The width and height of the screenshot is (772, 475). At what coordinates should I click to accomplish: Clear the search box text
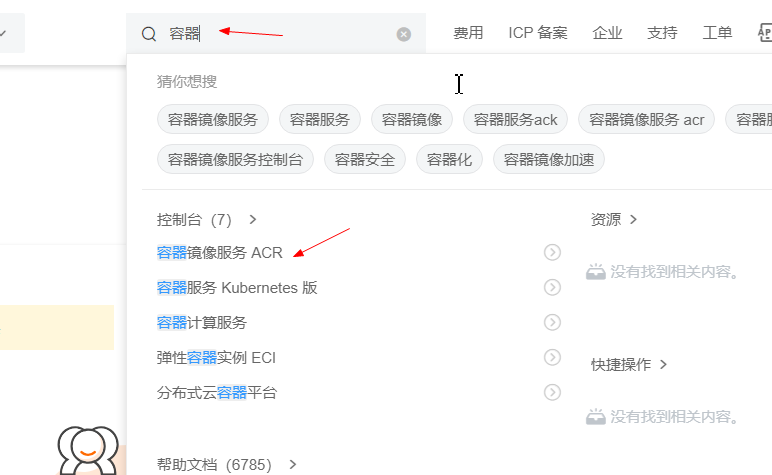[x=404, y=34]
